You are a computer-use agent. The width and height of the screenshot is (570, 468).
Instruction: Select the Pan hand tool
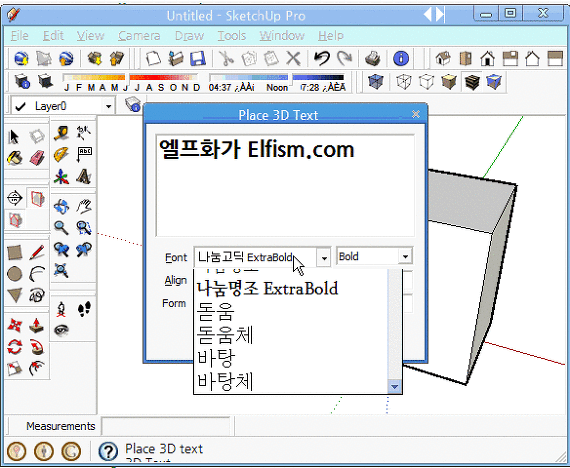(84, 207)
